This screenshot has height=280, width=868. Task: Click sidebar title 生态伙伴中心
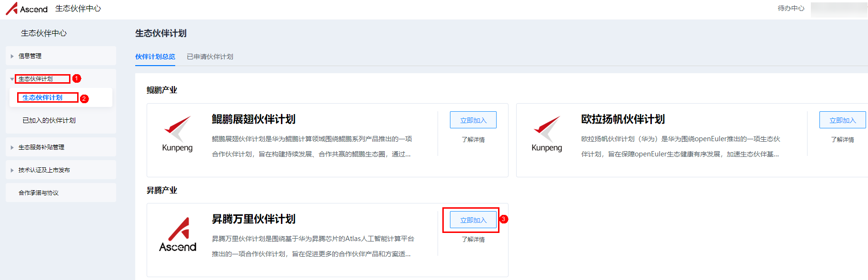tap(44, 33)
